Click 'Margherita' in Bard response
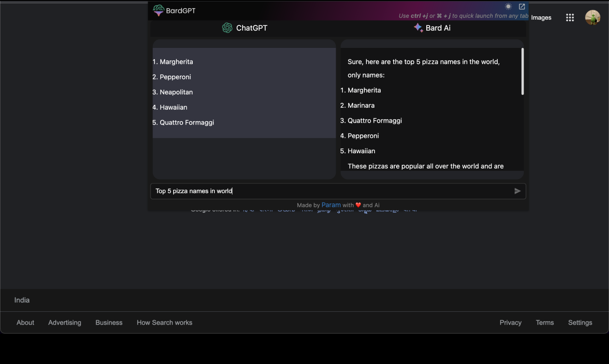609x364 pixels. coord(364,90)
